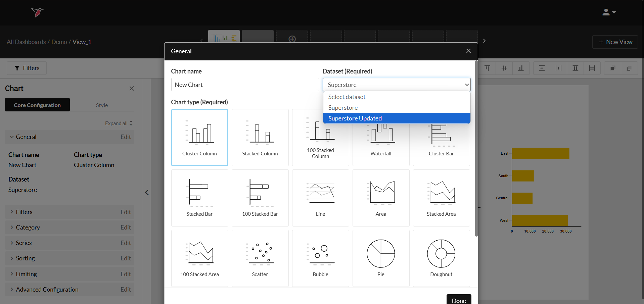Create a New View
Viewport: 644px width, 304px height.
pyautogui.click(x=615, y=42)
